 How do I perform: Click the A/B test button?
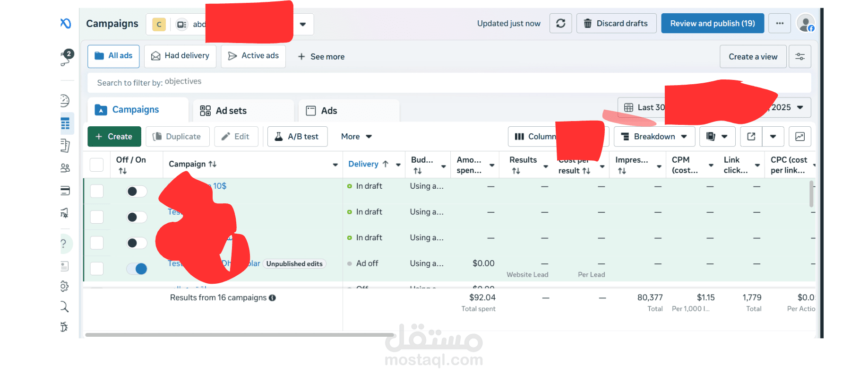298,136
